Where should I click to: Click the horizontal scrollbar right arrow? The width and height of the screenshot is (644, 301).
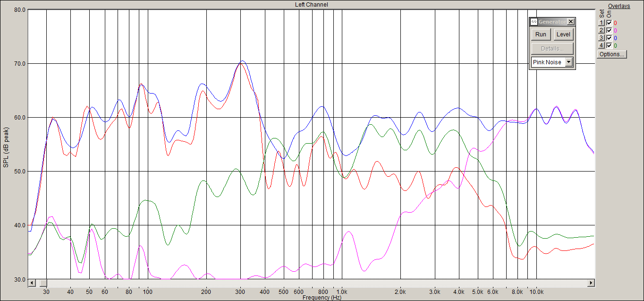[x=591, y=283]
